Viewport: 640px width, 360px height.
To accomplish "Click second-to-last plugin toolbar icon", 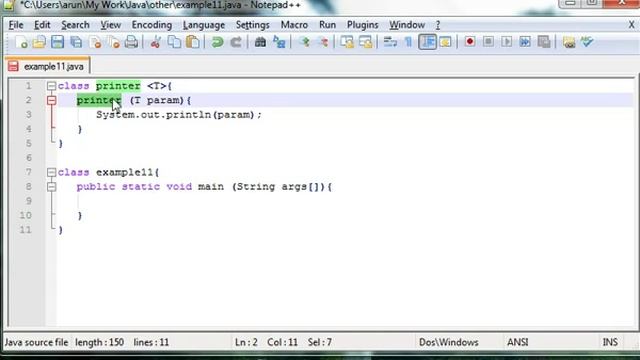I will [x=569, y=42].
